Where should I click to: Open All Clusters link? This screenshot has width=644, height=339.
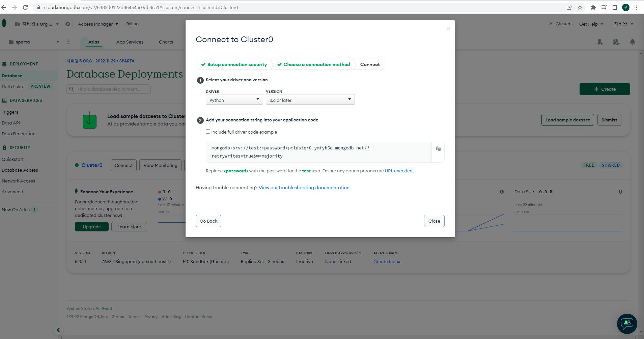tap(561, 24)
